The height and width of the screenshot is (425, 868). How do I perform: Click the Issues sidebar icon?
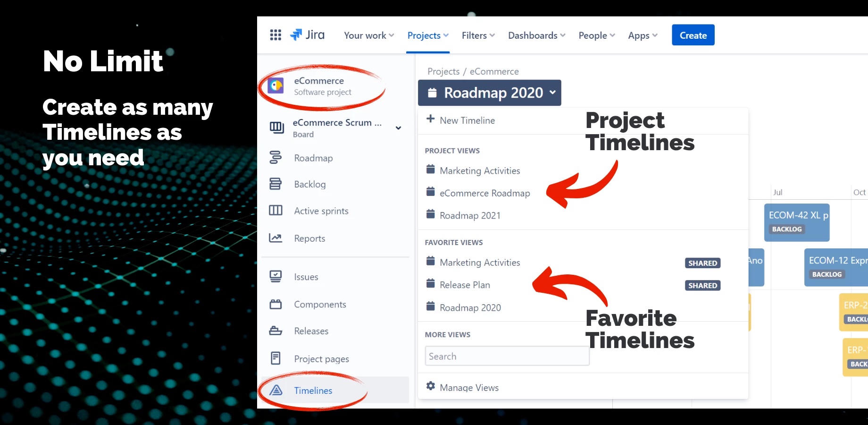coord(275,277)
